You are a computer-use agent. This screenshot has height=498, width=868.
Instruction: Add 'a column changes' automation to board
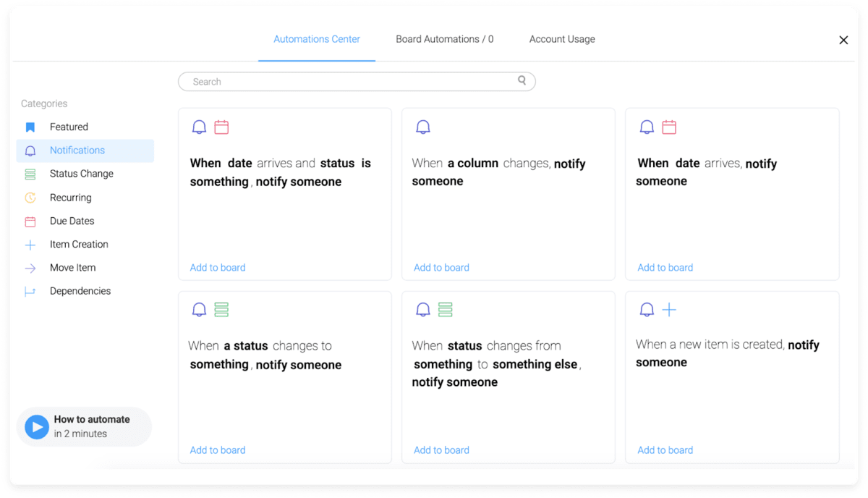point(441,268)
